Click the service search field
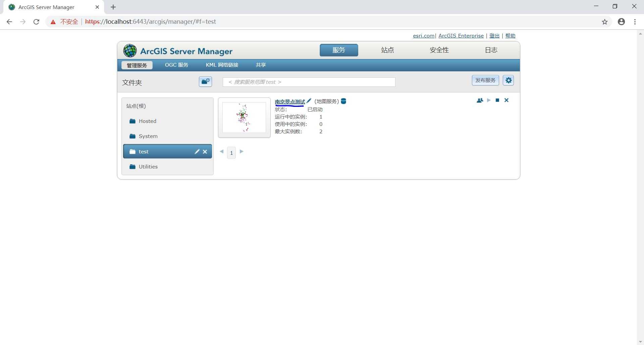Viewport: 644px width, 345px height. pos(309,82)
